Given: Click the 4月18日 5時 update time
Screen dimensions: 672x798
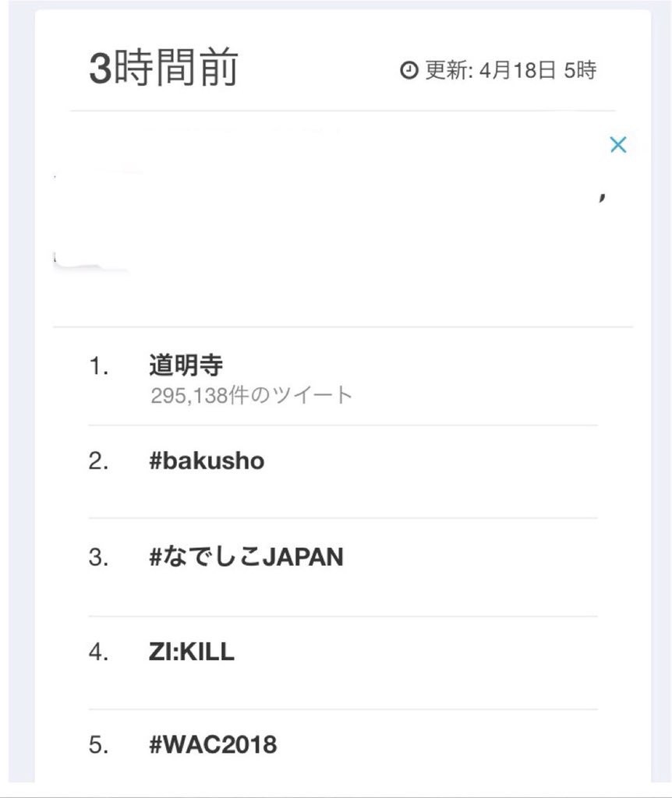Looking at the screenshot, I should tap(539, 71).
